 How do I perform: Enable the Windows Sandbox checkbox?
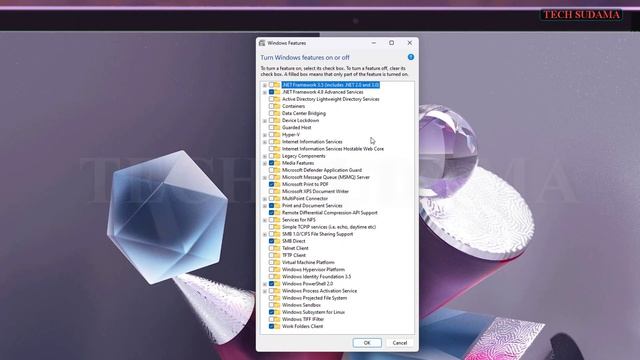point(271,305)
